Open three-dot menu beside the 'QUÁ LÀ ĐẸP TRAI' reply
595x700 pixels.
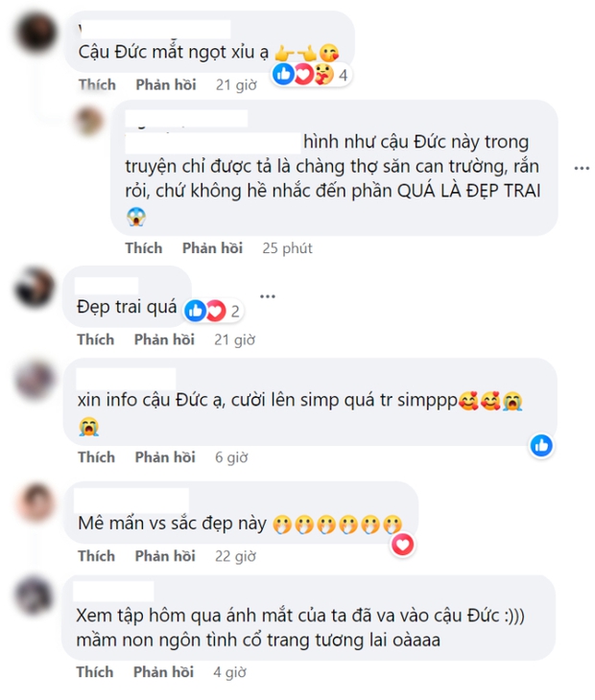[582, 169]
